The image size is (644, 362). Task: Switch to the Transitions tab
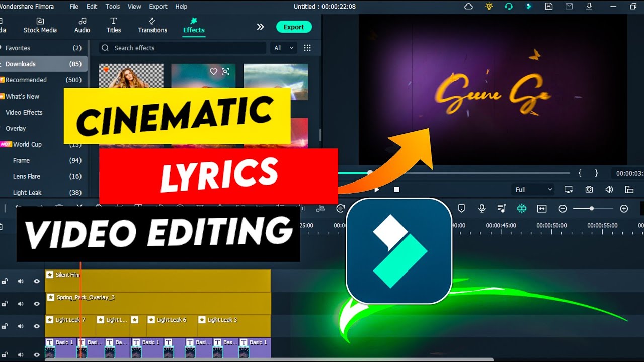point(152,25)
